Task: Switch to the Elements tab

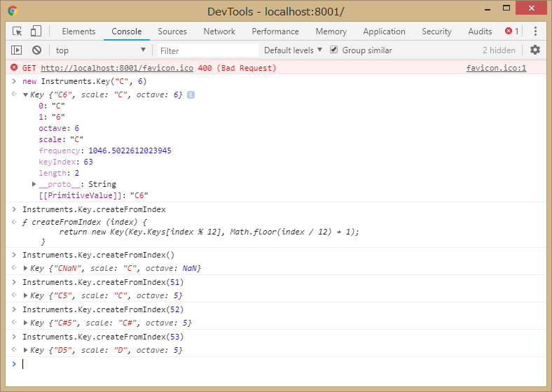Action: [x=78, y=31]
